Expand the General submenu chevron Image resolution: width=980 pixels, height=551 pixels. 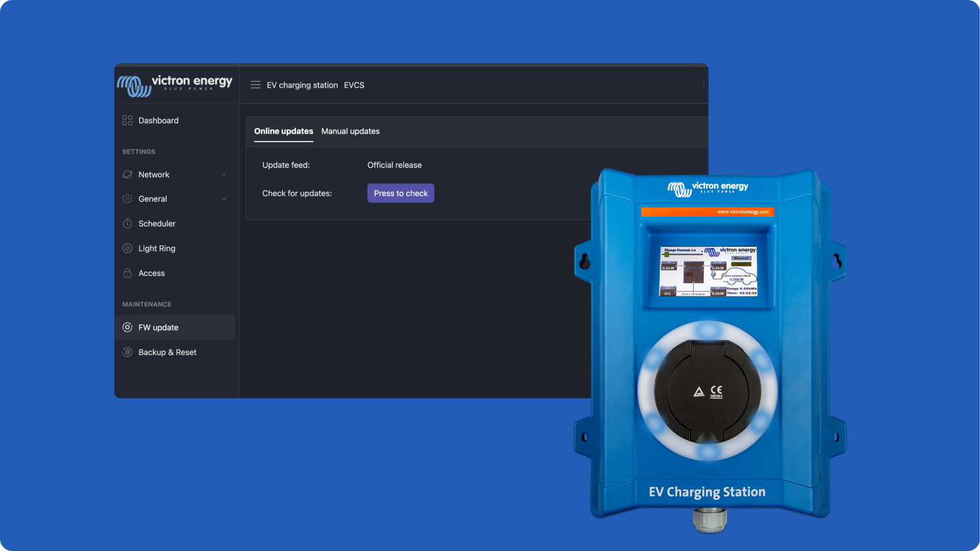(224, 199)
